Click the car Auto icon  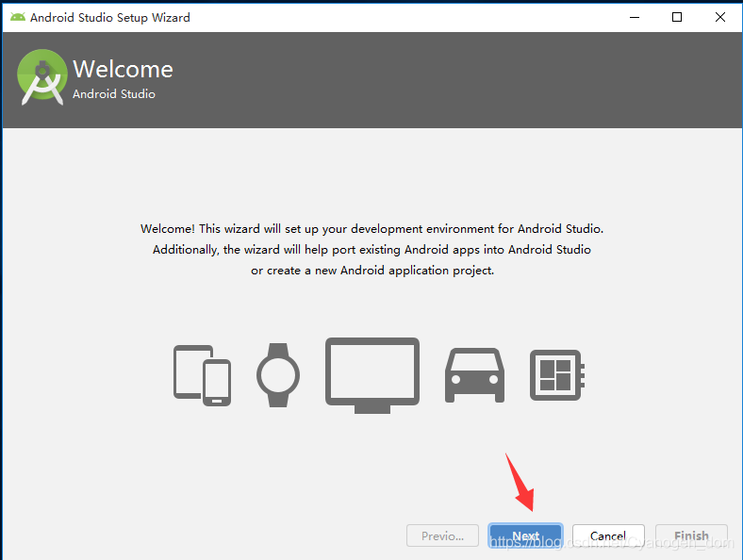[474, 375]
